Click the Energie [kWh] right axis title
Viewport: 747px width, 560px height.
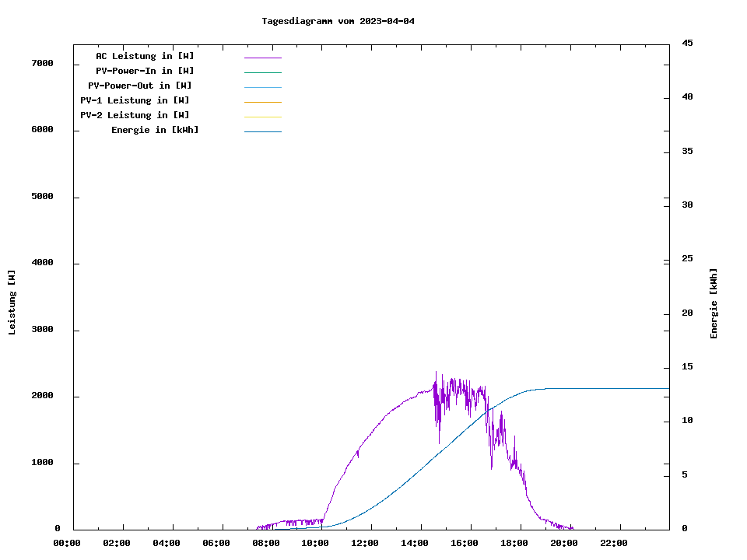[x=714, y=303]
